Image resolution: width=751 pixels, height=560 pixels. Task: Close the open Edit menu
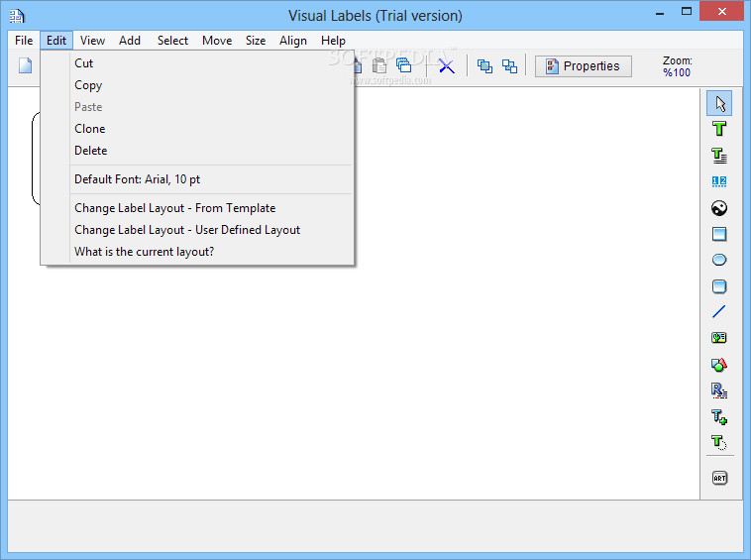coord(56,41)
